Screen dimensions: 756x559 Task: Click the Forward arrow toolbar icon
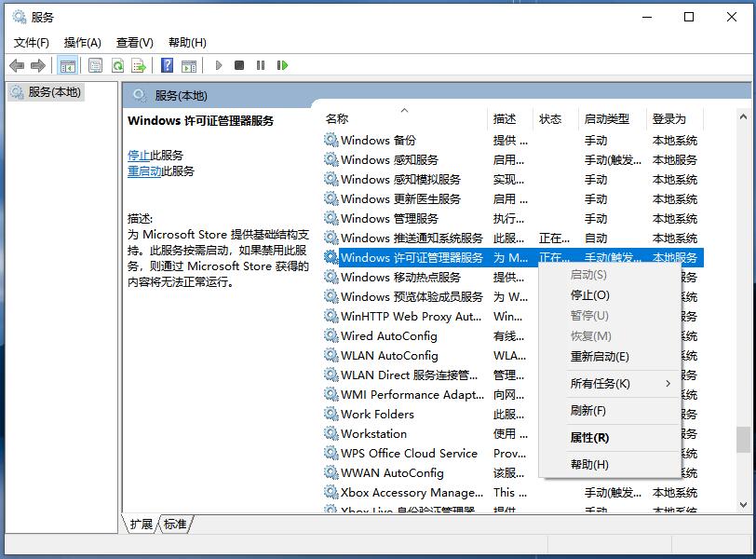(x=38, y=65)
